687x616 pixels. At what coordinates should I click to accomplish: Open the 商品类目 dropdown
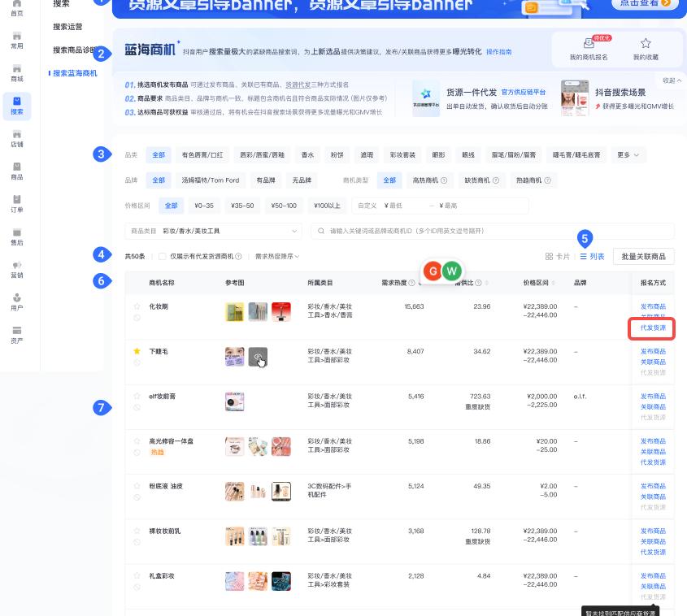[x=215, y=231]
